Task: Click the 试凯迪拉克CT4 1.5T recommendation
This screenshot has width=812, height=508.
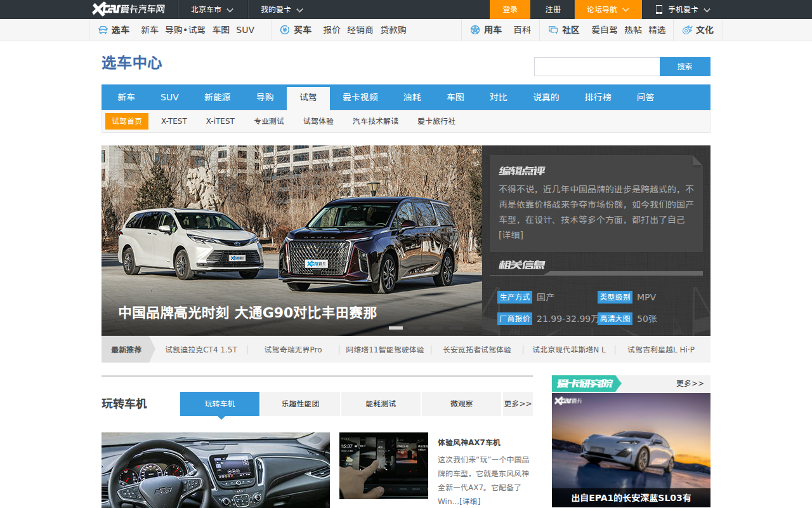Action: click(201, 350)
